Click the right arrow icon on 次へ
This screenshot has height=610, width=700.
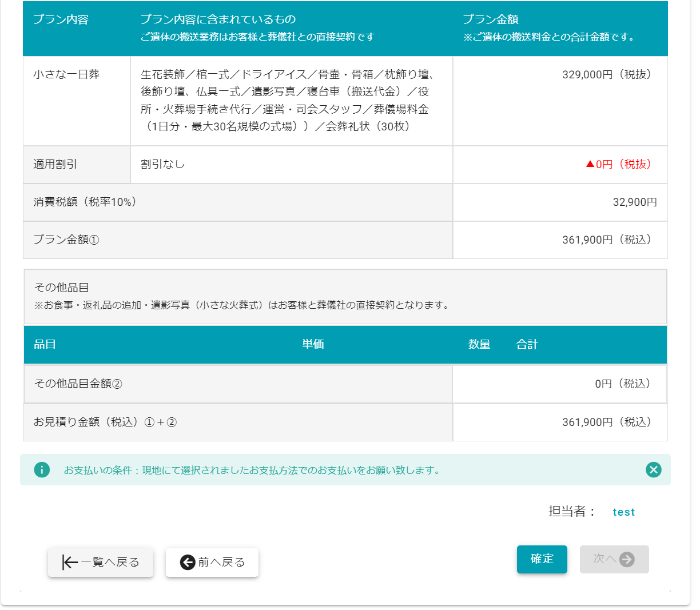click(x=627, y=559)
